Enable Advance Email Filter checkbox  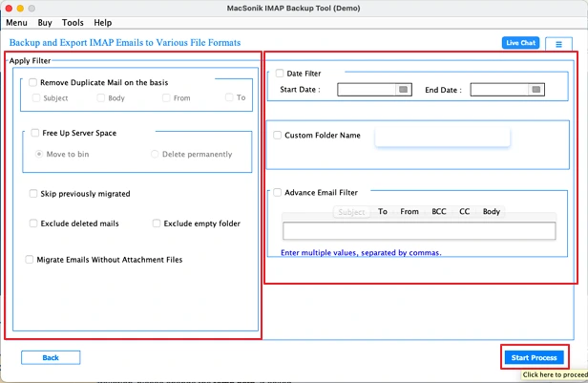coord(277,192)
